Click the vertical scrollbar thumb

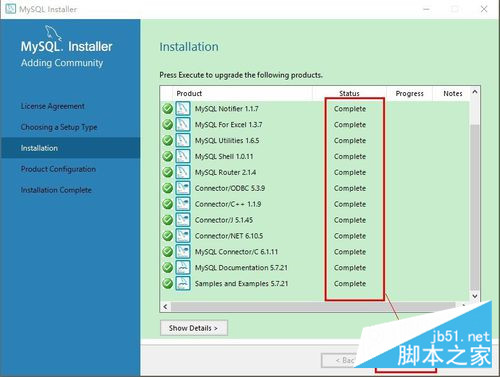click(x=475, y=207)
